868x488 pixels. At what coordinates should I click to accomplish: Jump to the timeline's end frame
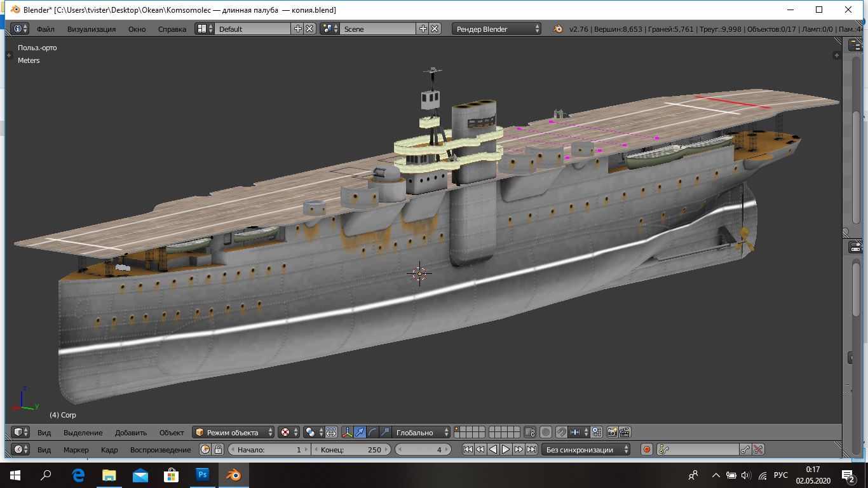531,450
